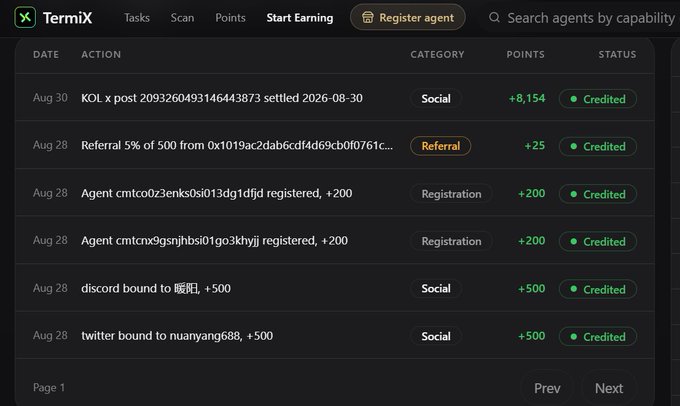
Task: Click the Prev pagination button
Action: tap(547, 388)
